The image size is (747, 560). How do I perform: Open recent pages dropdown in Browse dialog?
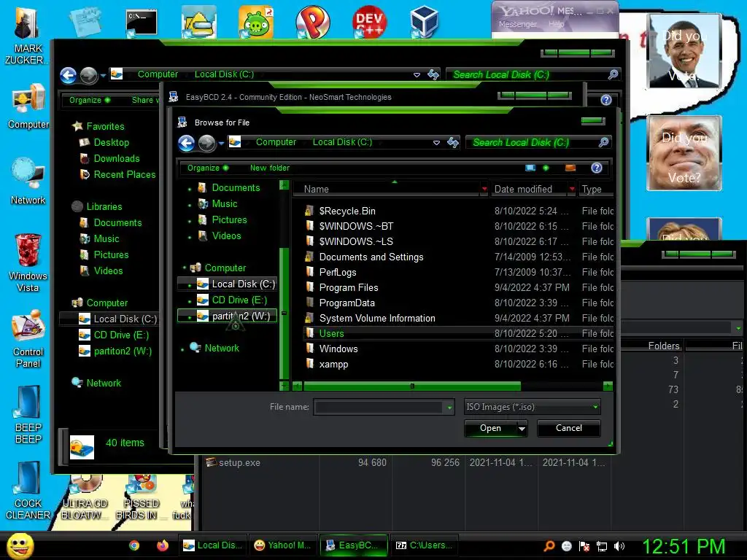221,144
